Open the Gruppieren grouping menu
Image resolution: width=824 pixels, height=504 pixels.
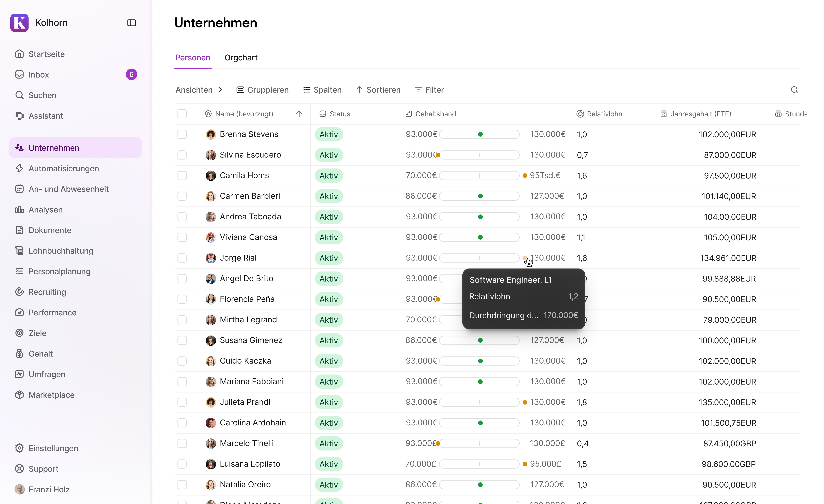[x=263, y=90]
